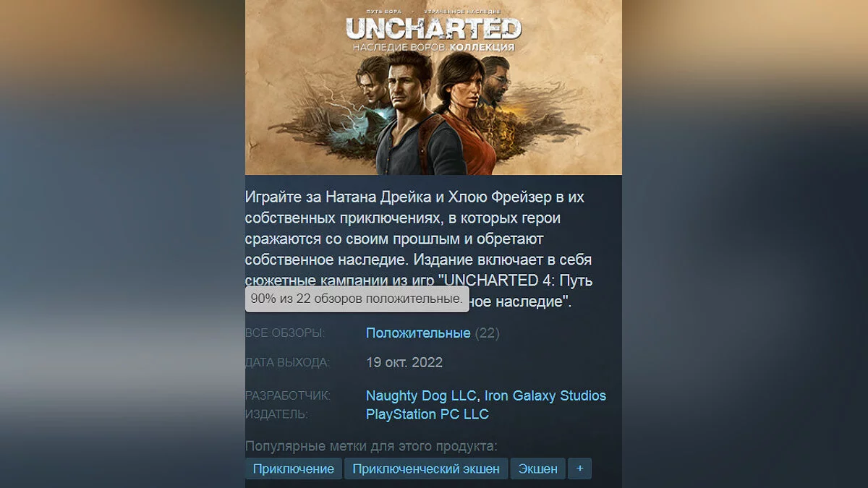Click the 90% из 22 обзоров tooltip
The height and width of the screenshot is (488, 868).
click(x=357, y=299)
